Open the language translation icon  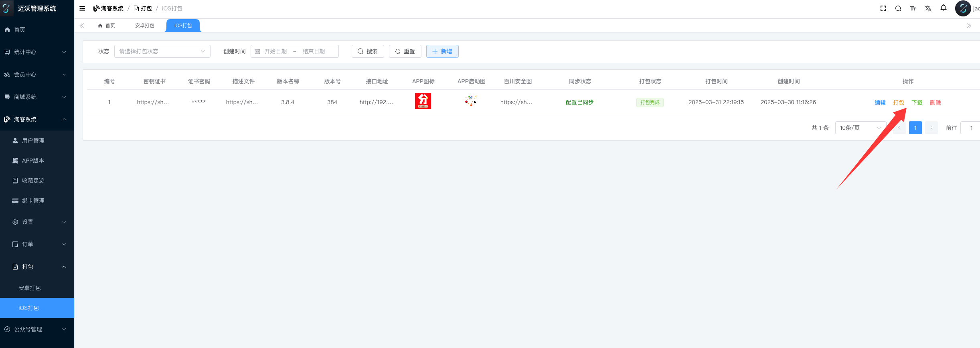point(928,8)
